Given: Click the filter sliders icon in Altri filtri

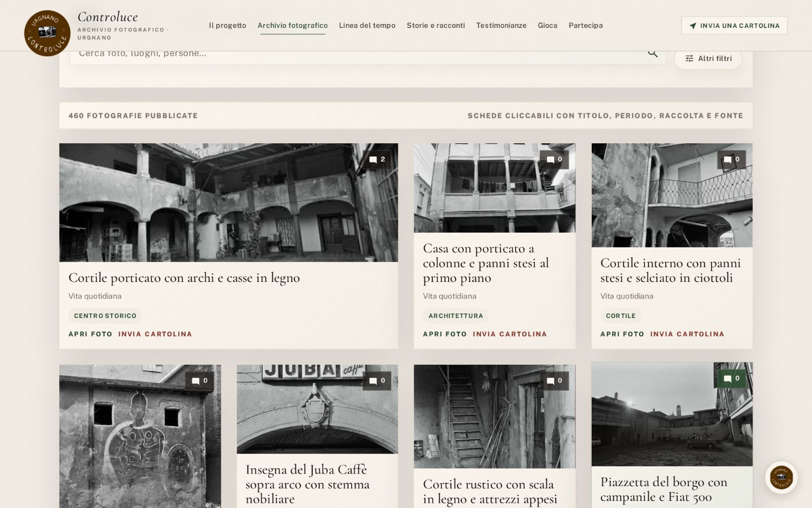Looking at the screenshot, I should tap(689, 58).
